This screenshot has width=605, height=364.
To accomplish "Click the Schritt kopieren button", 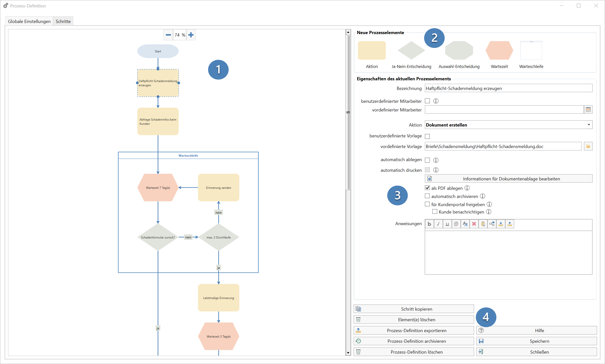I will pos(414,309).
